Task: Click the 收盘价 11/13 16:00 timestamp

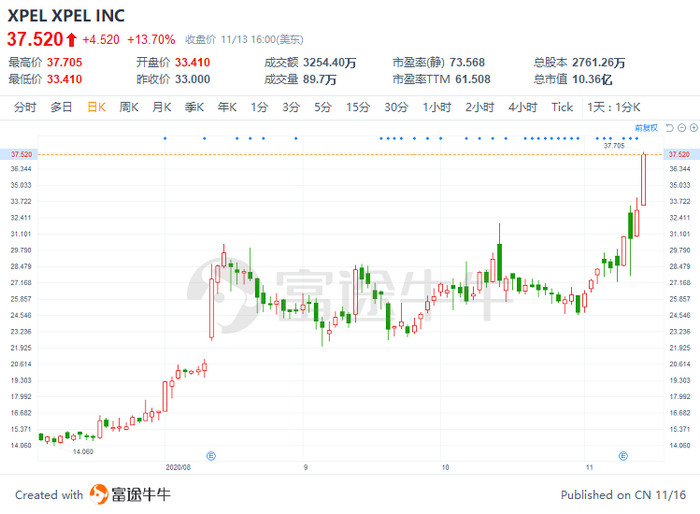Action: point(244,40)
